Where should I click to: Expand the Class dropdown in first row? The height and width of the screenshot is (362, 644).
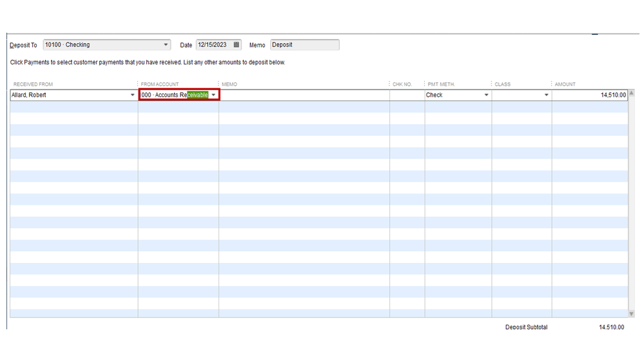546,95
